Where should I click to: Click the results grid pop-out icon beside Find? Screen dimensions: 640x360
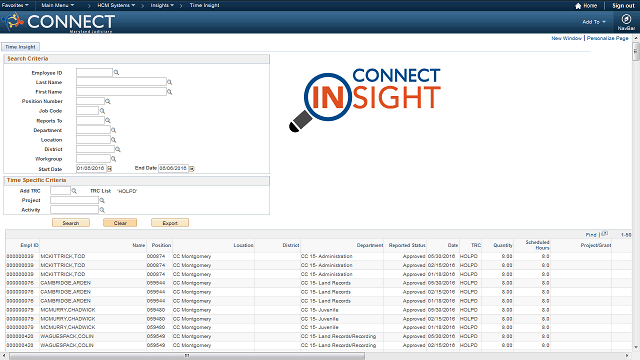pos(605,234)
